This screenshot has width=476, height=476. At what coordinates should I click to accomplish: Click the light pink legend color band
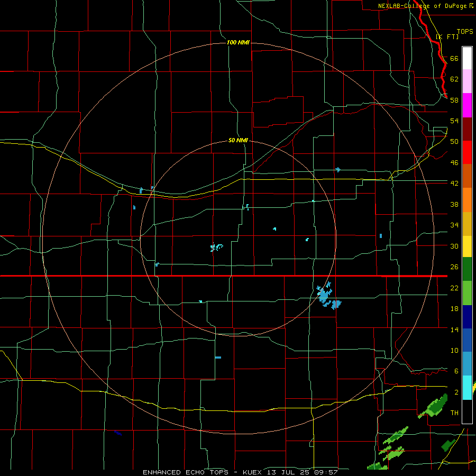pyautogui.click(x=467, y=81)
